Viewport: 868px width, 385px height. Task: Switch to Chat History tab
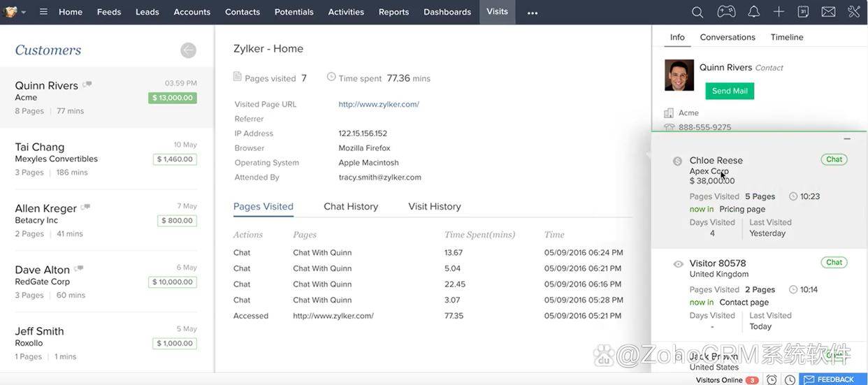click(351, 207)
